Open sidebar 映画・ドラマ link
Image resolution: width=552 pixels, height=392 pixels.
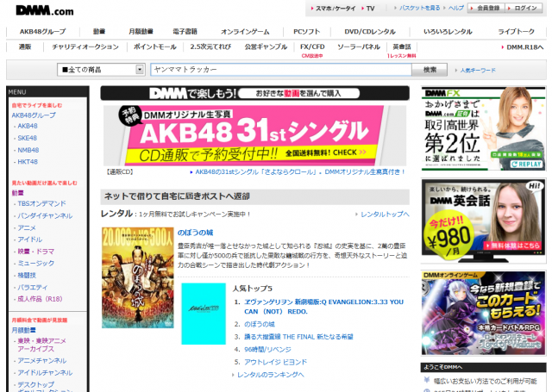(36, 252)
